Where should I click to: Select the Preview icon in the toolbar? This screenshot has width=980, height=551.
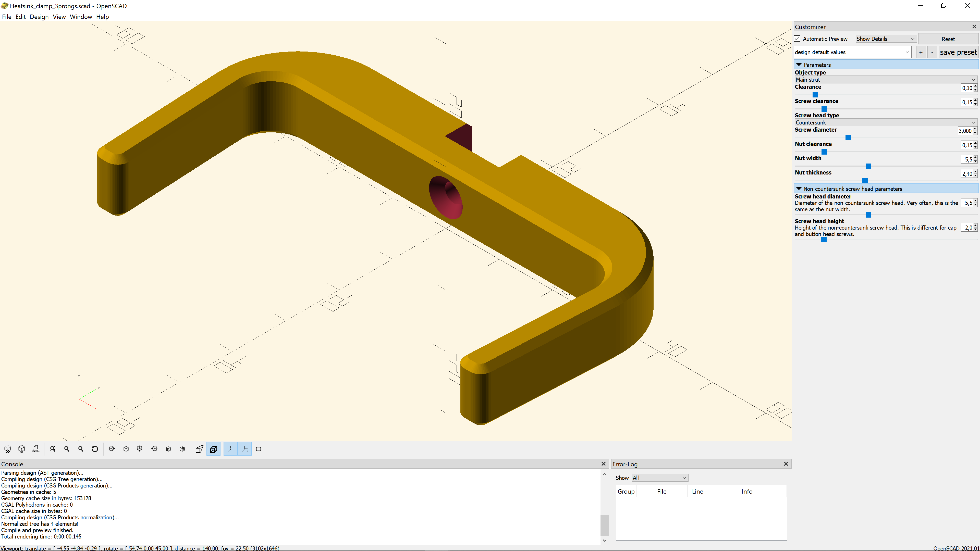click(x=8, y=449)
